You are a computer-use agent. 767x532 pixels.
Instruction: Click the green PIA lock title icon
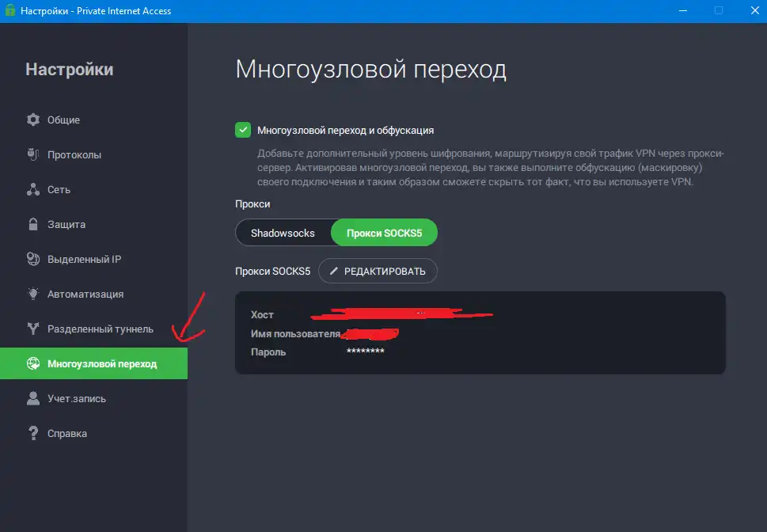[9, 10]
